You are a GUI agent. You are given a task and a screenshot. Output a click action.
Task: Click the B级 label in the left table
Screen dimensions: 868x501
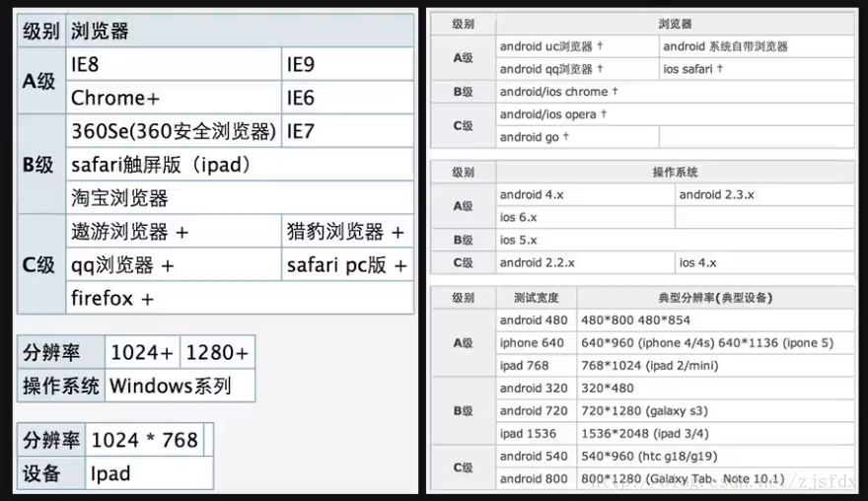tap(41, 165)
